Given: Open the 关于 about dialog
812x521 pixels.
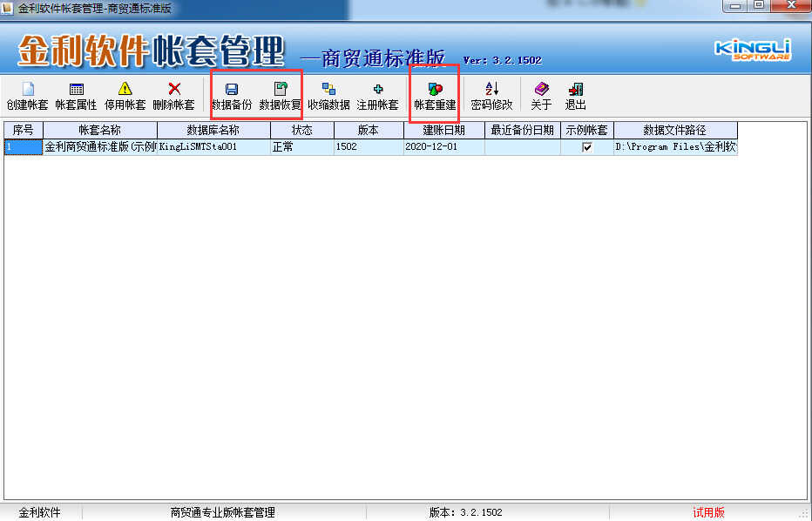Looking at the screenshot, I should [x=541, y=96].
